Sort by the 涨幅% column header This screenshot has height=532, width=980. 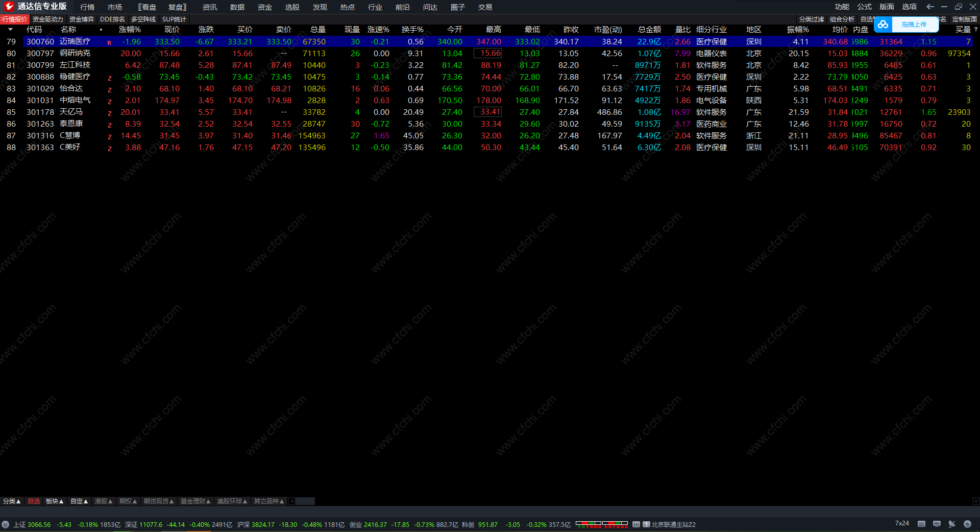point(130,30)
